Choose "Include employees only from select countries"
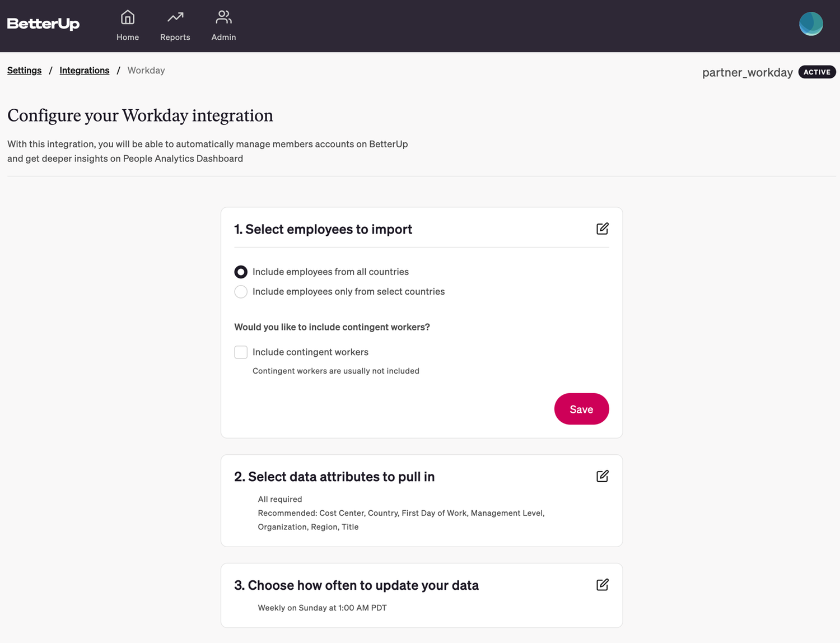 click(241, 291)
